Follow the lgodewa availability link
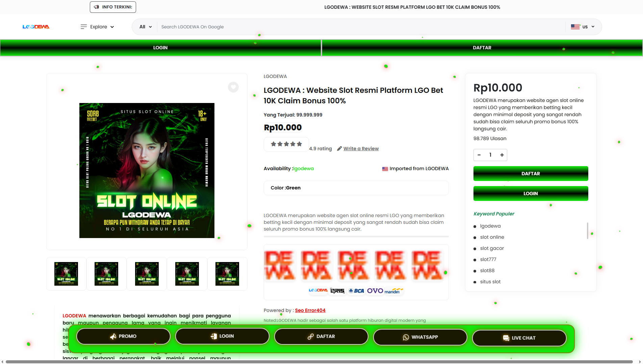This screenshot has height=364, width=643. click(304, 168)
